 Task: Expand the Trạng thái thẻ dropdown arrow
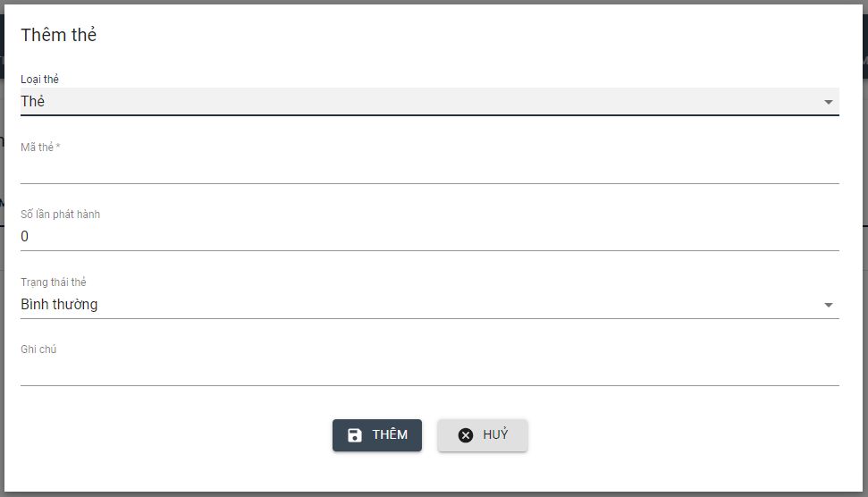point(829,305)
